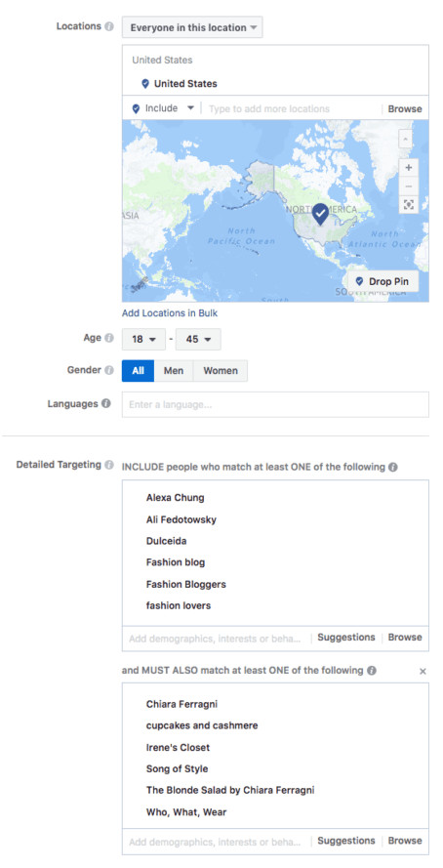Open Everyone in this location dropdown

(192, 27)
